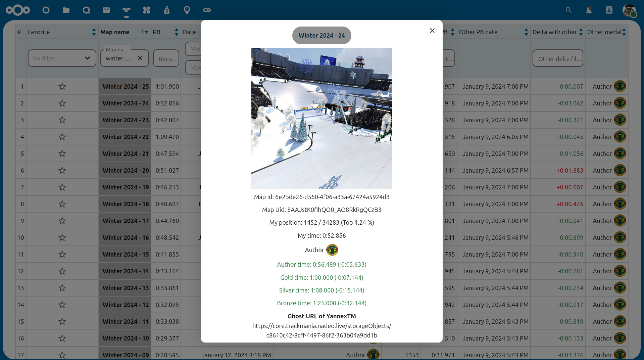Open the Winter 2024 - 16 map cell
Image resolution: width=644 pixels, height=360 pixels.
[x=125, y=238]
